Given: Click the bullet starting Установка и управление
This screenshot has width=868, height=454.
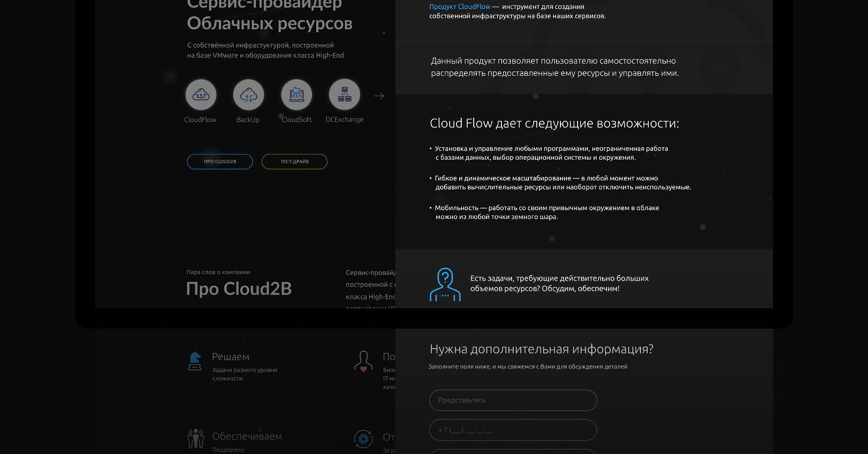Looking at the screenshot, I should (549, 153).
